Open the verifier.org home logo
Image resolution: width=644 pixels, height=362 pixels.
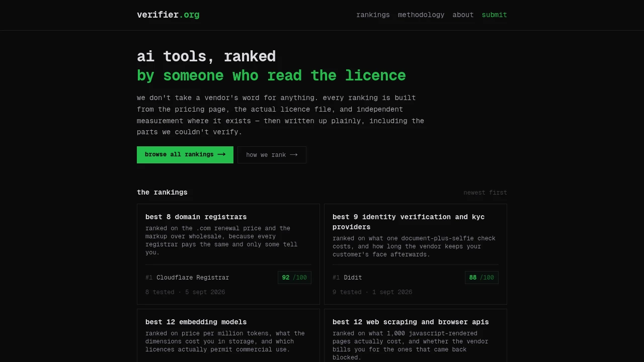click(168, 15)
